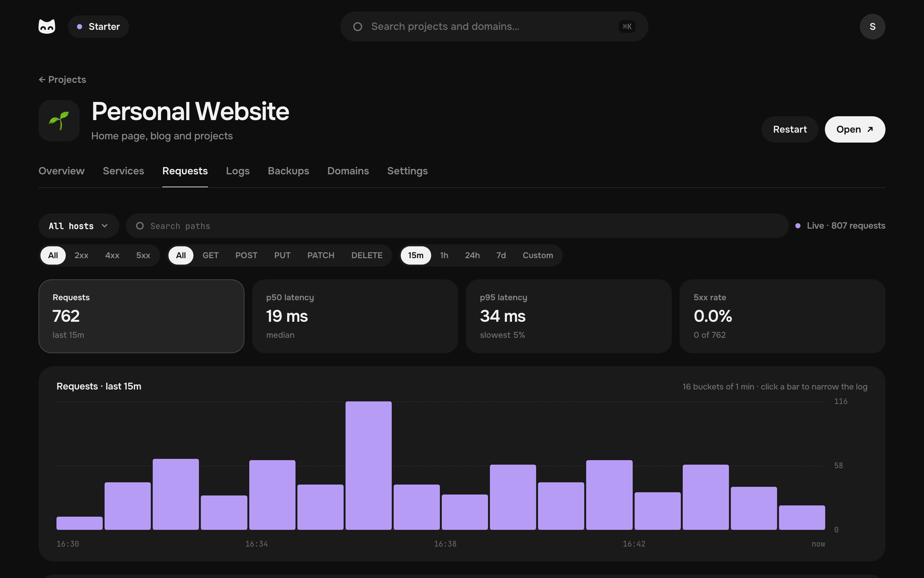Filter by 2xx status codes
Screen dimensions: 924x578
81,255
